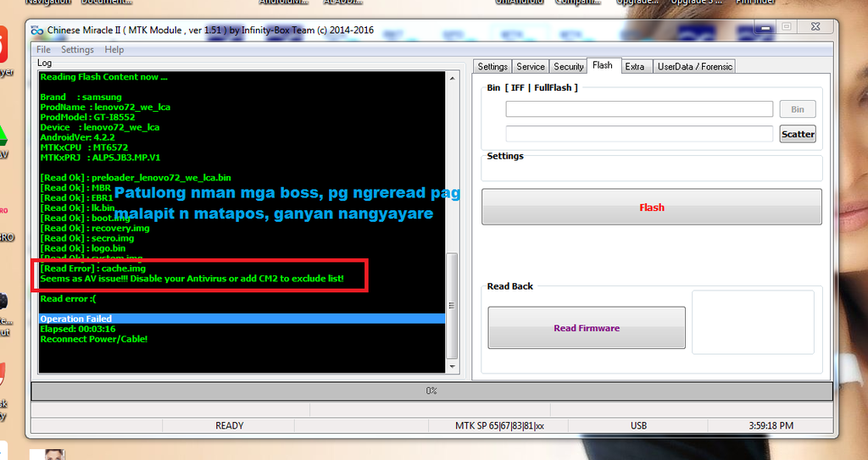Click the Bin browse button
The height and width of the screenshot is (460, 868).
(798, 109)
